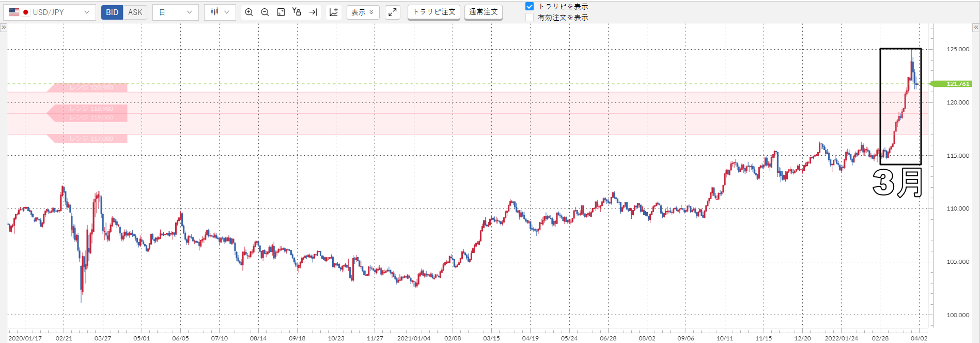980x343 pixels.
Task: Click the 120.000 price axis label
Action: coord(958,102)
